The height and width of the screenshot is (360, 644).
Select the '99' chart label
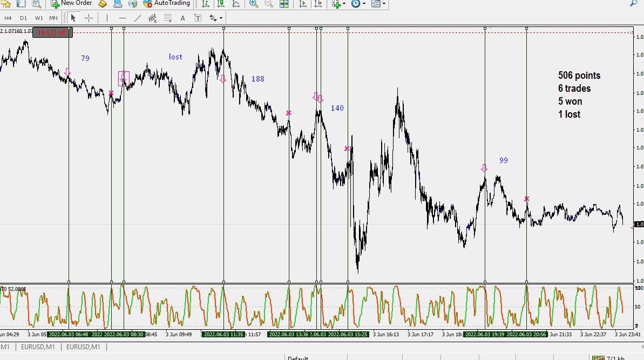coord(504,160)
